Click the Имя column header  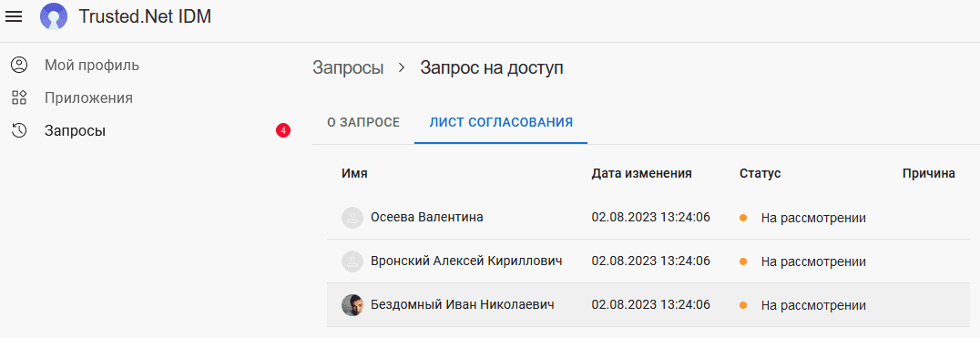tap(354, 174)
